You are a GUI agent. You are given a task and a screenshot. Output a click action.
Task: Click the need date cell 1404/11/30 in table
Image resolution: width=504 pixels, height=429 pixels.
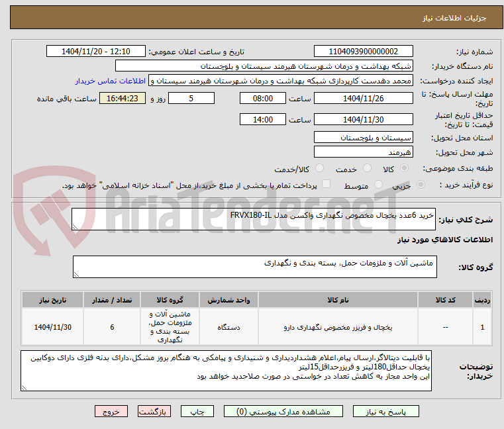point(53,327)
